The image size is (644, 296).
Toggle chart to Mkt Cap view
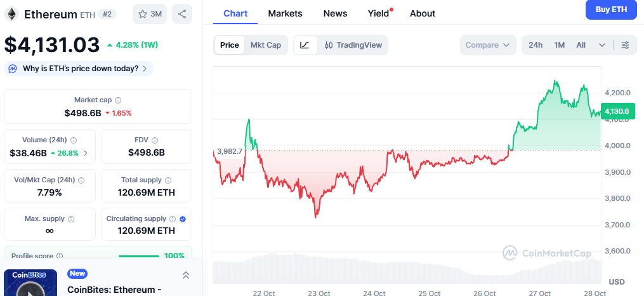coord(266,45)
